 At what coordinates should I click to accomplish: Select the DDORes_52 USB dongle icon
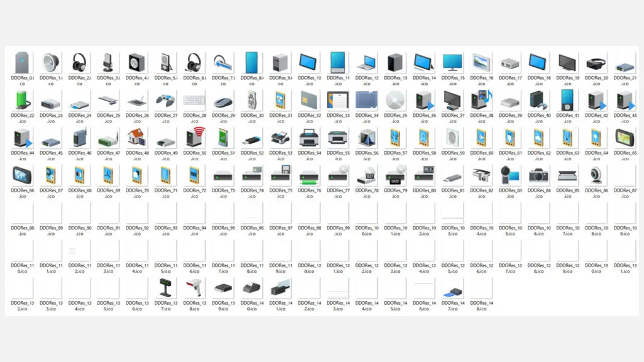(x=252, y=140)
